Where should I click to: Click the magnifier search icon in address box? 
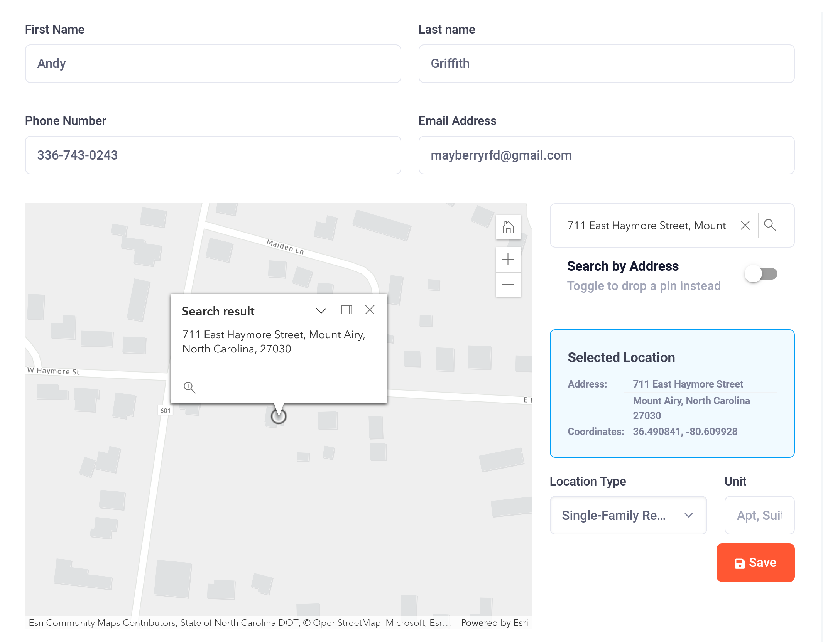tap(770, 225)
